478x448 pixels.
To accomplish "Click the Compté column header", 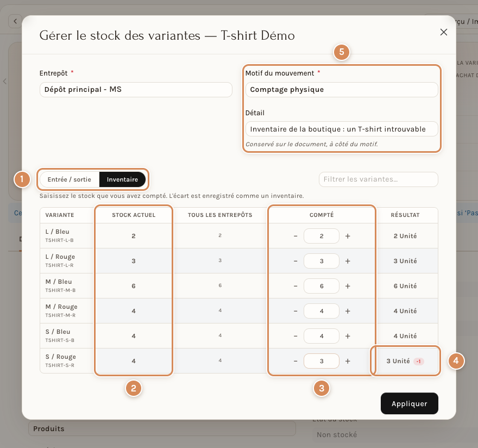I will click(322, 215).
